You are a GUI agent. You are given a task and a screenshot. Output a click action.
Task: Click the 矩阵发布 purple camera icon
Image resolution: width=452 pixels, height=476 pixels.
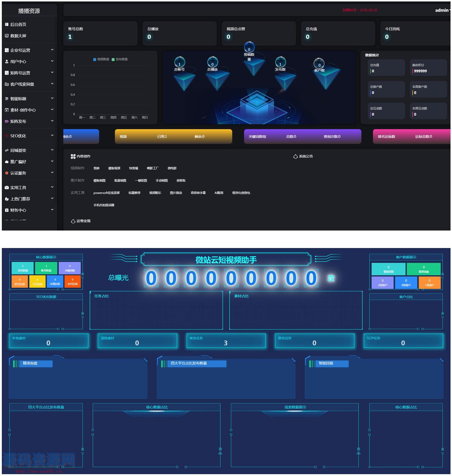pyautogui.click(x=7, y=121)
